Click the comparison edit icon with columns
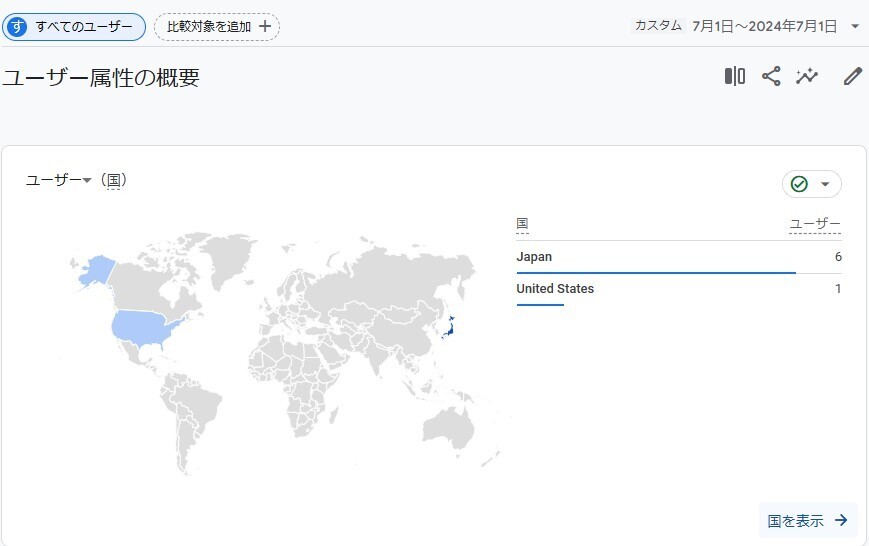Screen dimensions: 869x546 coord(735,76)
